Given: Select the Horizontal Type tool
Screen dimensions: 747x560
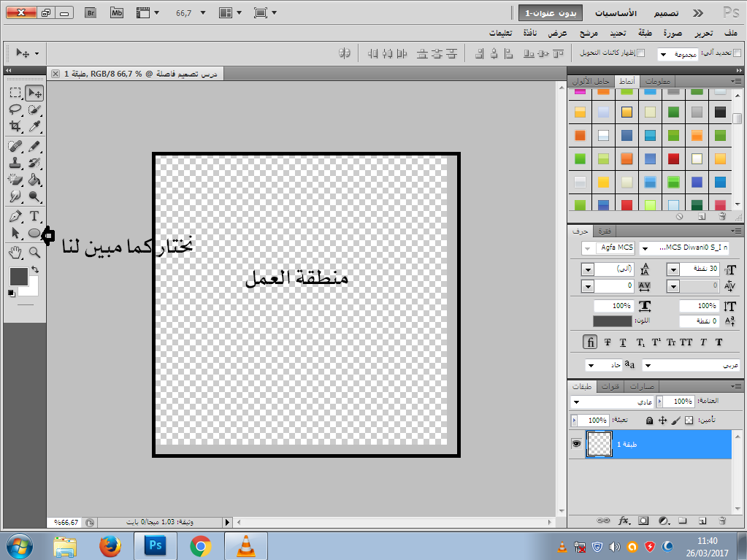Looking at the screenshot, I should pyautogui.click(x=34, y=216).
